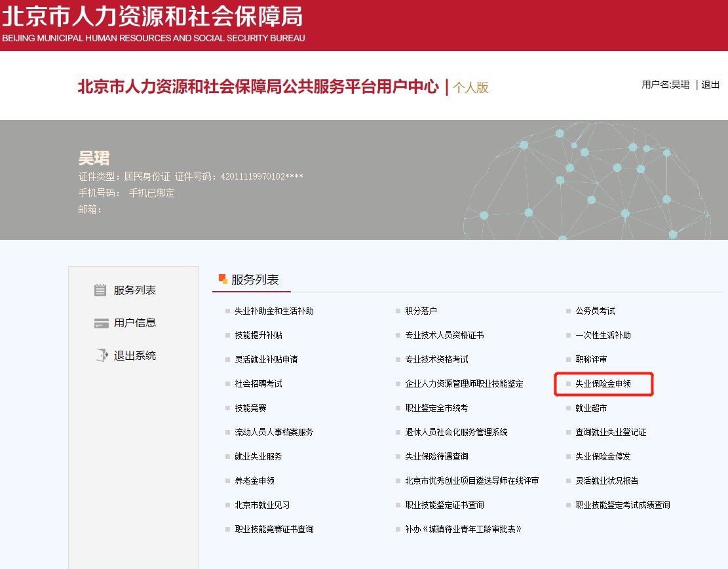Click the 服务列表 clipboard icon in sidebar

coord(100,290)
